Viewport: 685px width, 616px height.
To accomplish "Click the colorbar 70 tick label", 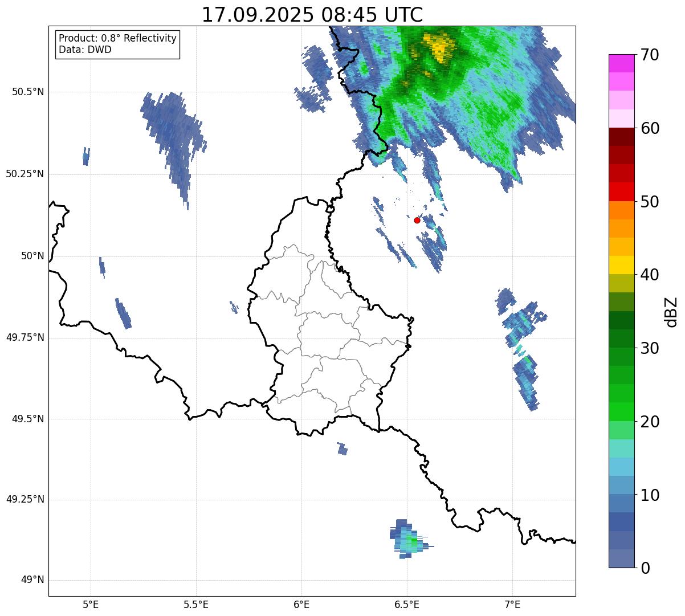I will (650, 55).
